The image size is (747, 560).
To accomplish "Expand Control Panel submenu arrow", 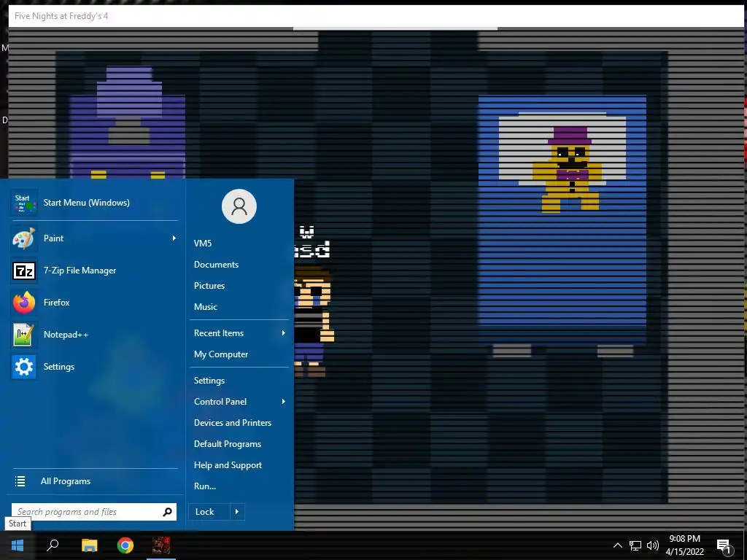I will pos(284,402).
